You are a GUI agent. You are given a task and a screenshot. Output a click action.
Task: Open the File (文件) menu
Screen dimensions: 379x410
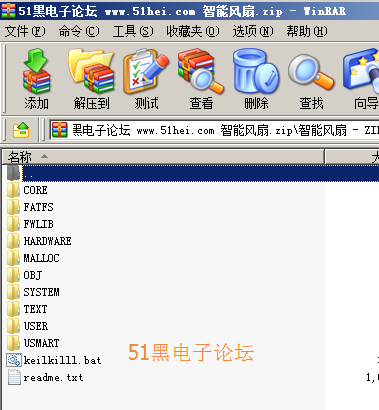click(25, 31)
